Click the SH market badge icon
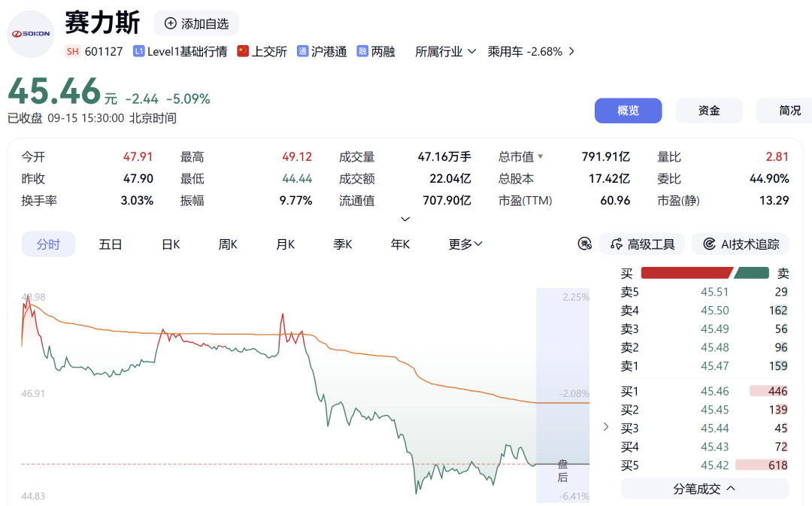Image resolution: width=812 pixels, height=506 pixels. coord(72,51)
